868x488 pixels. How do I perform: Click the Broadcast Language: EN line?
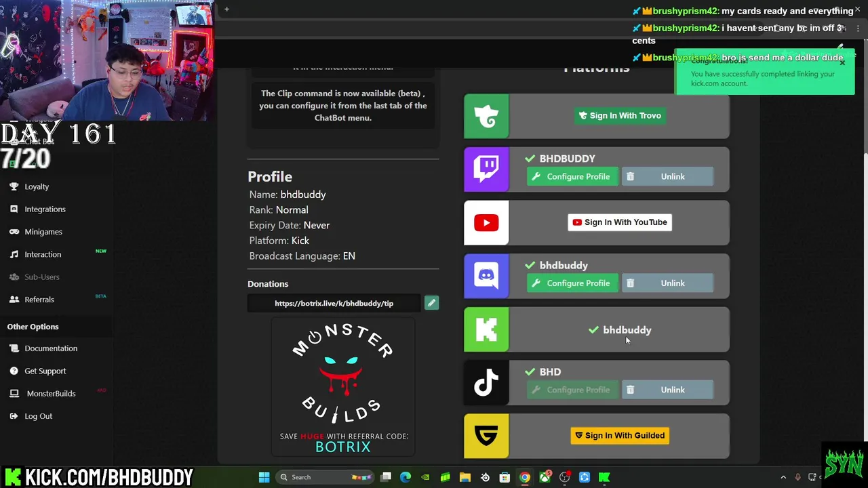(302, 256)
